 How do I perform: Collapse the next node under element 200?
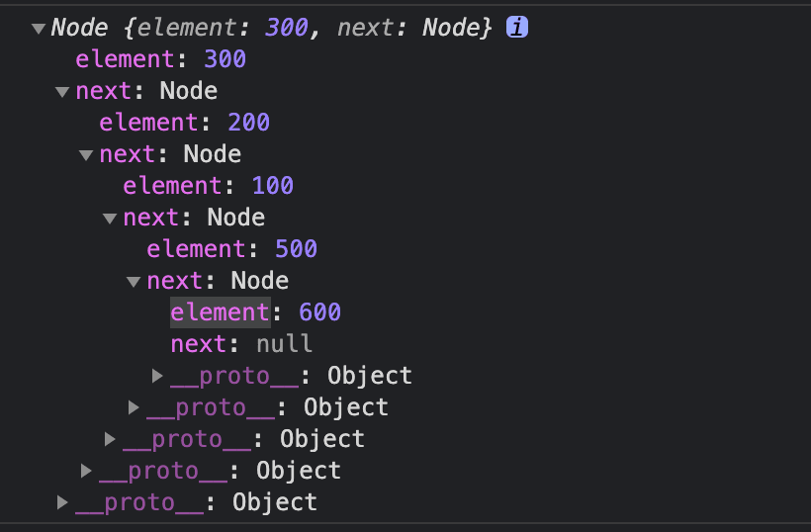pos(86,155)
